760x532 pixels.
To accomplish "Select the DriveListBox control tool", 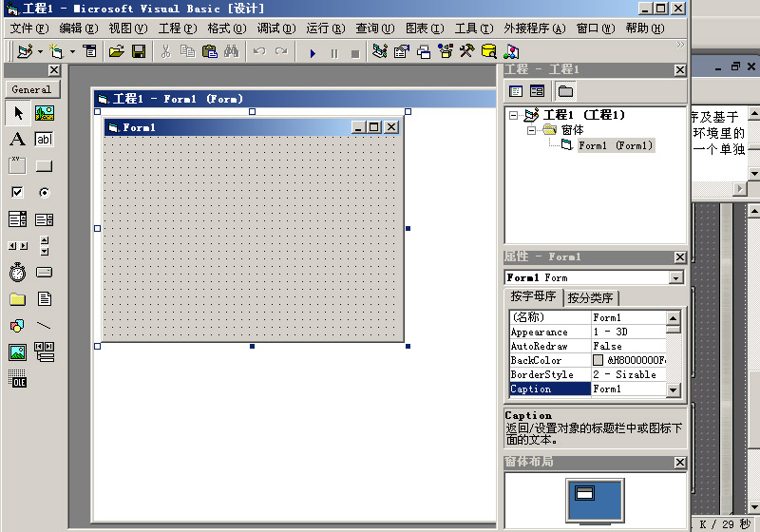I will (x=44, y=273).
